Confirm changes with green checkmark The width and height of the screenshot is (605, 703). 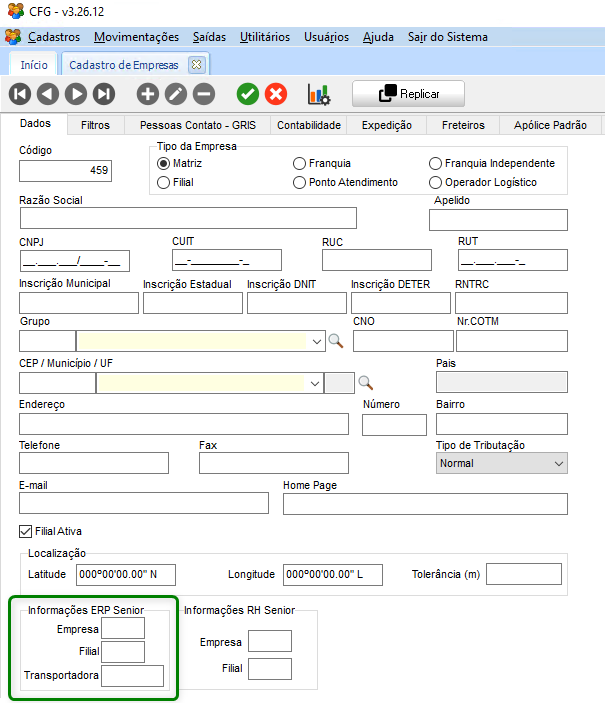click(x=247, y=94)
